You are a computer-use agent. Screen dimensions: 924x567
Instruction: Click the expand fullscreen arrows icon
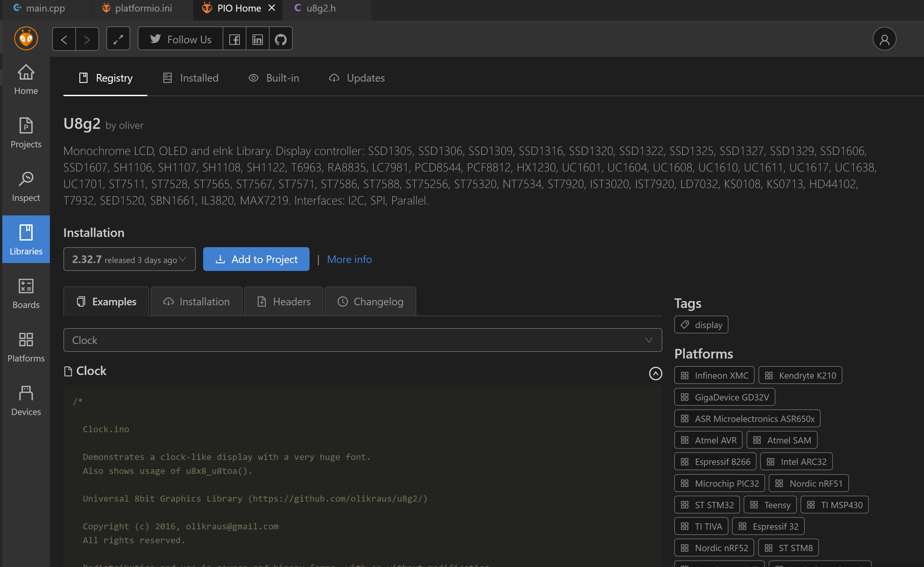(118, 39)
